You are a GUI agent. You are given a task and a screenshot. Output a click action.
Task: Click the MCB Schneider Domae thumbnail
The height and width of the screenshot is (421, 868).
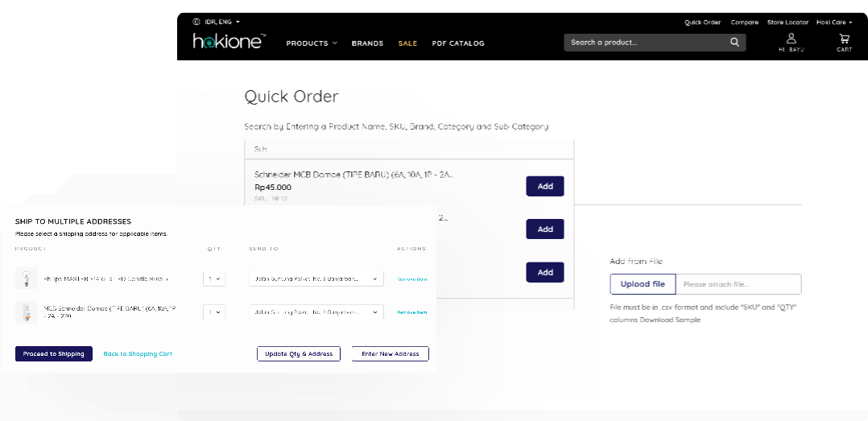click(x=27, y=312)
